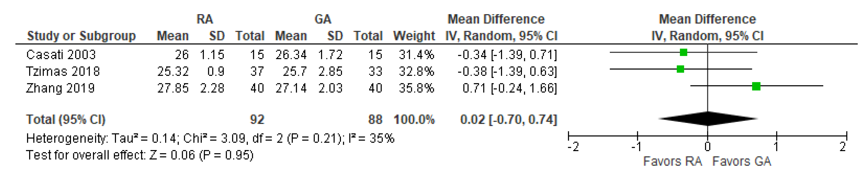The width and height of the screenshot is (868, 179).
Task: Click the green square marker for Zhang 2019
Action: [x=756, y=87]
